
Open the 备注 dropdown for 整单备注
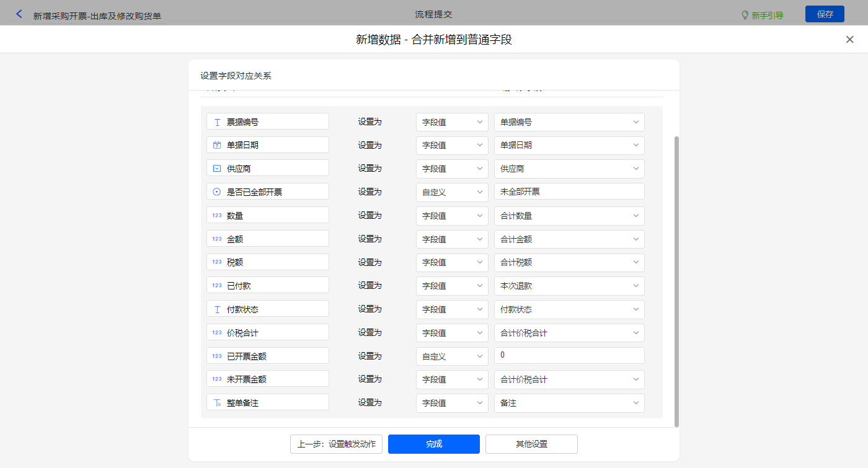pos(569,403)
